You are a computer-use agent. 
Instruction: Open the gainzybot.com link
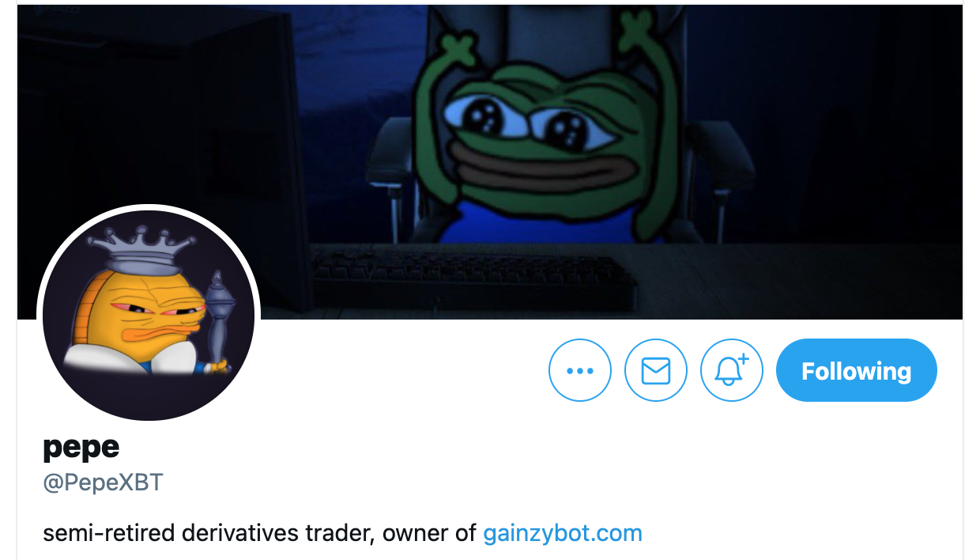tap(562, 533)
